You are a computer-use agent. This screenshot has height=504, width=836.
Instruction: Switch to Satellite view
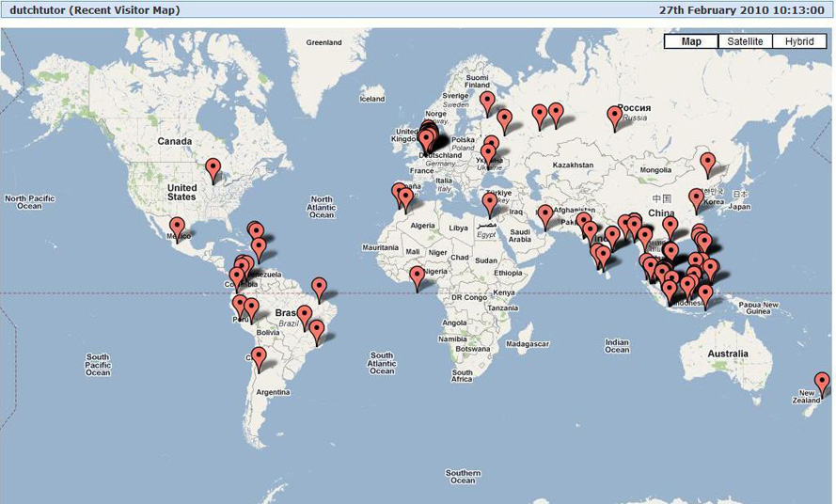pos(745,41)
